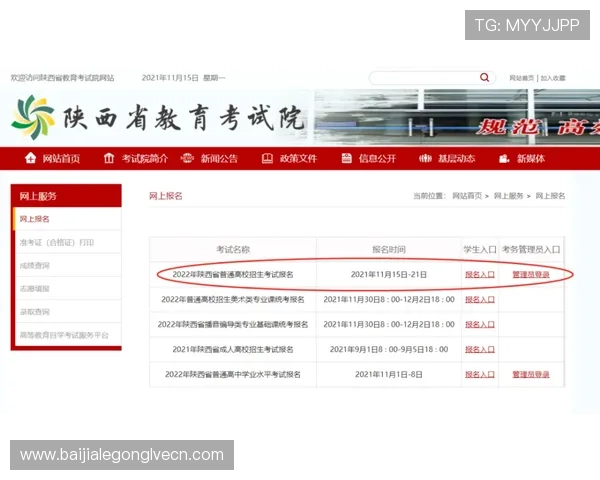Viewport: 600px width, 480px height.
Task: Click 管理员登录 for 2022年陕西省普通高校招生考试报名
Action: 531,274
